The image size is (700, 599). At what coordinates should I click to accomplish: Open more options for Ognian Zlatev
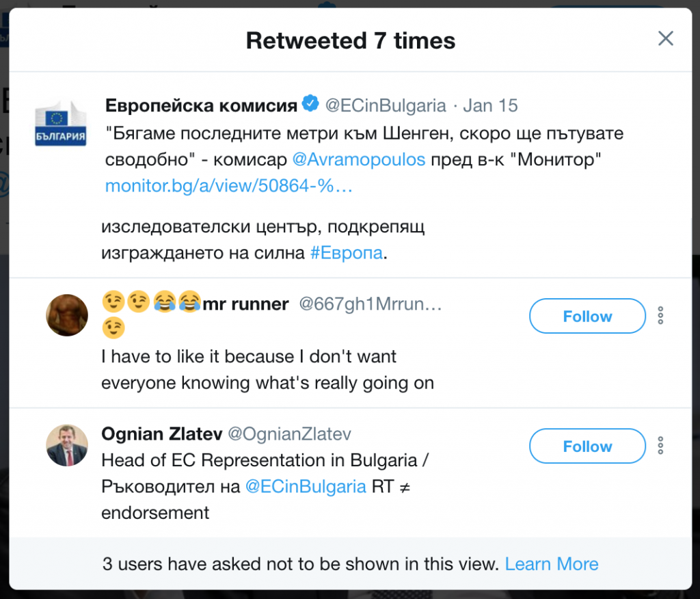pos(660,445)
